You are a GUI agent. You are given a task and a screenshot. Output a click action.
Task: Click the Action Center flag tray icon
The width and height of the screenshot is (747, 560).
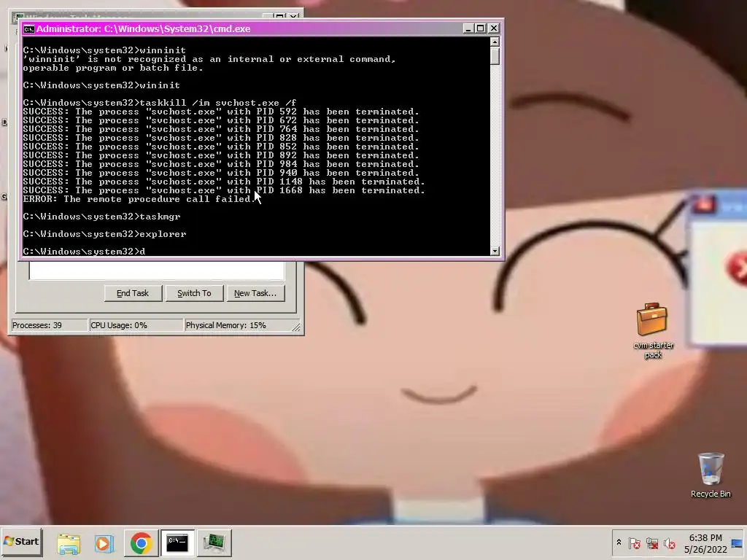click(x=635, y=542)
